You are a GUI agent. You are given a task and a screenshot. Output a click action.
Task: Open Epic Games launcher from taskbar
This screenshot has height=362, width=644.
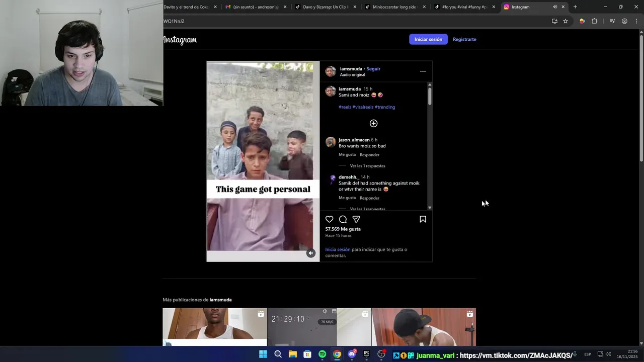tap(367, 354)
